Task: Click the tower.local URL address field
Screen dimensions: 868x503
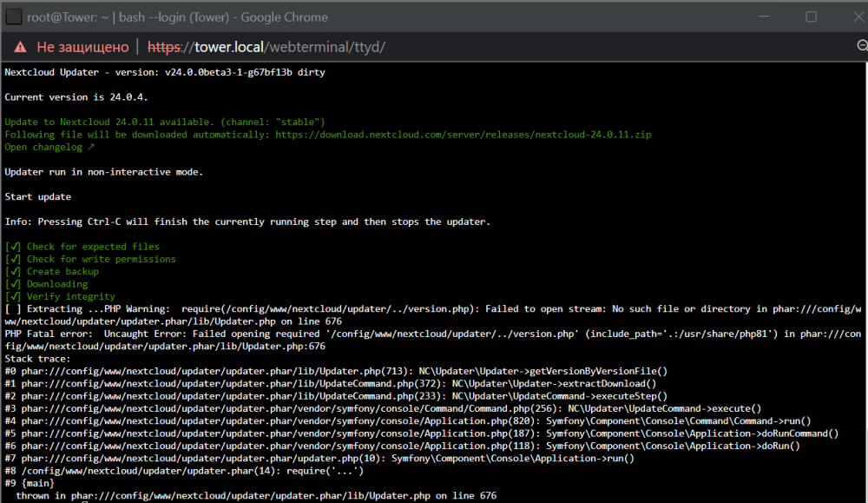Action: pos(266,47)
